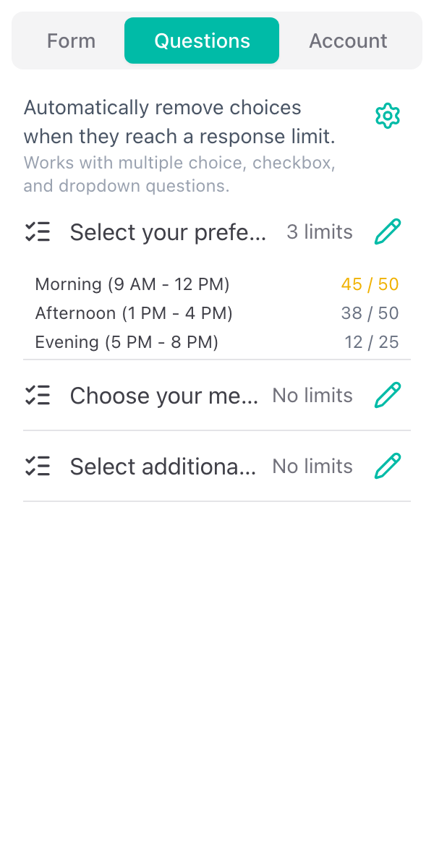Screen dimensions: 434x868
Task: Edit limits with pencil beside Select your preferences
Action: click(388, 231)
